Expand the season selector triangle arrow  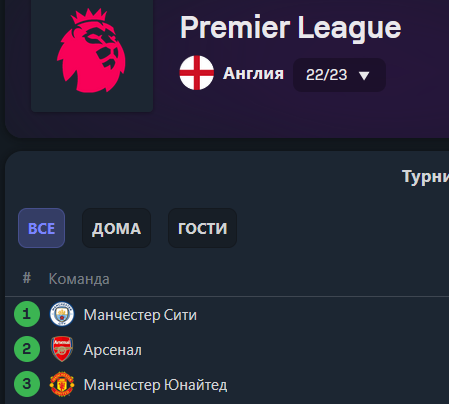pyautogui.click(x=364, y=76)
